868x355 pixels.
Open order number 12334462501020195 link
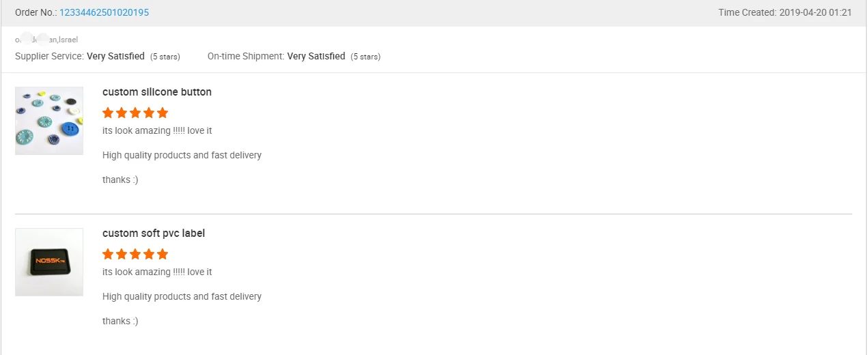coord(104,12)
